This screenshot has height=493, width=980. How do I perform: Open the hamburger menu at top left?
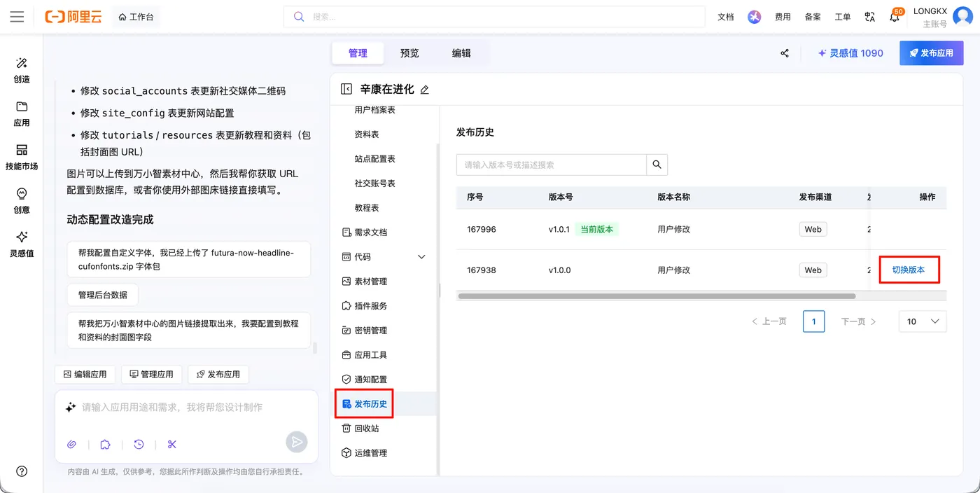pyautogui.click(x=17, y=17)
